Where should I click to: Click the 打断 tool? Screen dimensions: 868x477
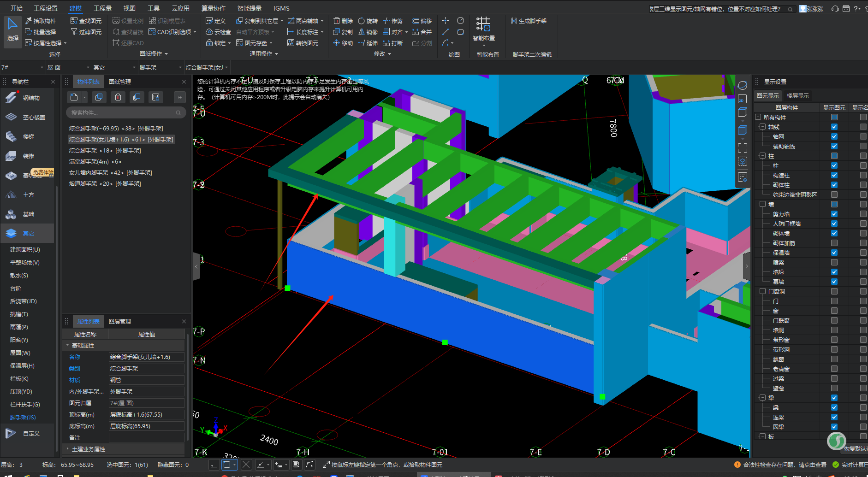click(392, 43)
